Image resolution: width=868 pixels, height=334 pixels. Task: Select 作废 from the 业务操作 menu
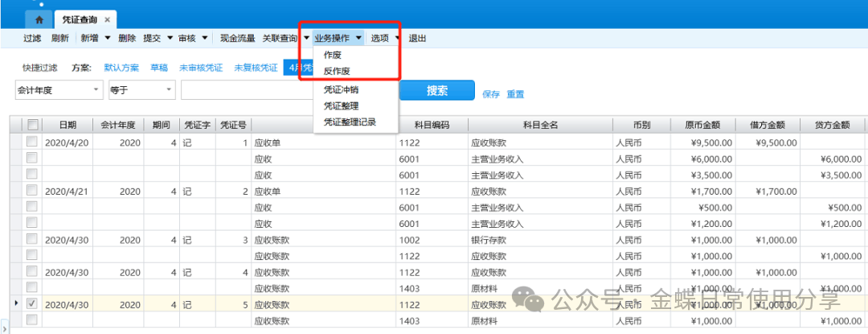(332, 56)
